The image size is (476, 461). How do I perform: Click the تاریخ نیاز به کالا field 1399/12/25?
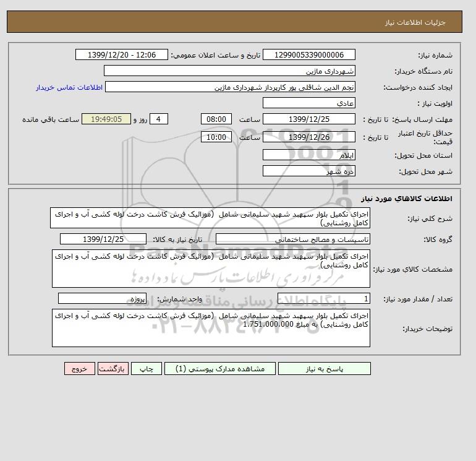[103, 239]
